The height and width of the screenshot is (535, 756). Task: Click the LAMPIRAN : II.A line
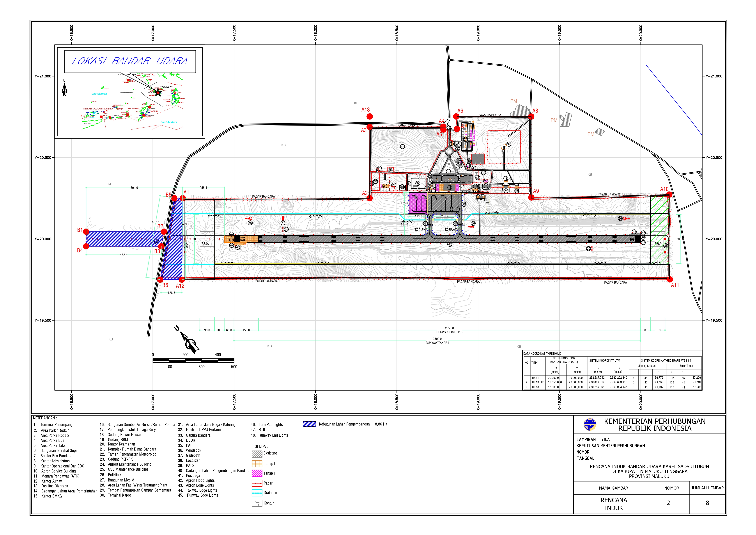593,439
